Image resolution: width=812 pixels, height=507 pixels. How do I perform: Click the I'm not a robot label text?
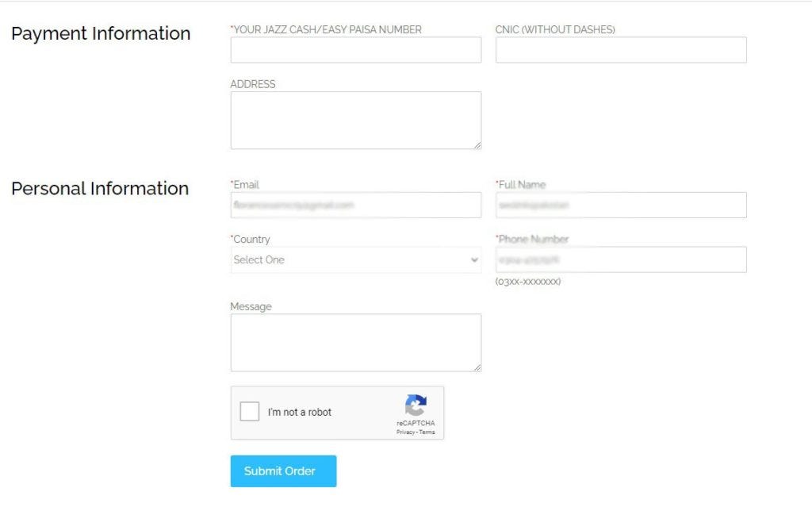click(299, 412)
